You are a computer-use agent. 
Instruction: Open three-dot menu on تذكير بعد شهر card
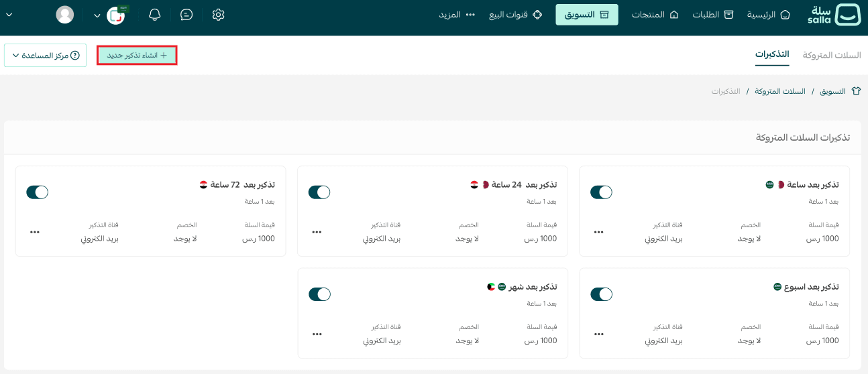click(x=317, y=334)
